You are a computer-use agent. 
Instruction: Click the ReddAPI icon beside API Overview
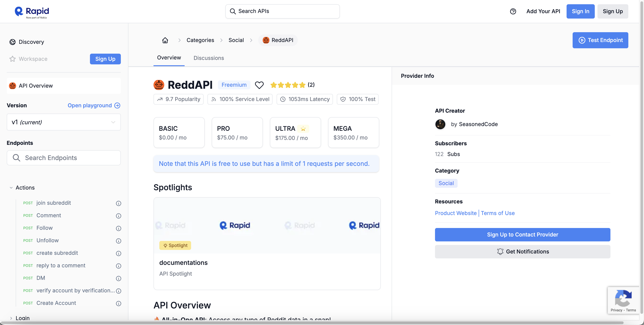13,86
